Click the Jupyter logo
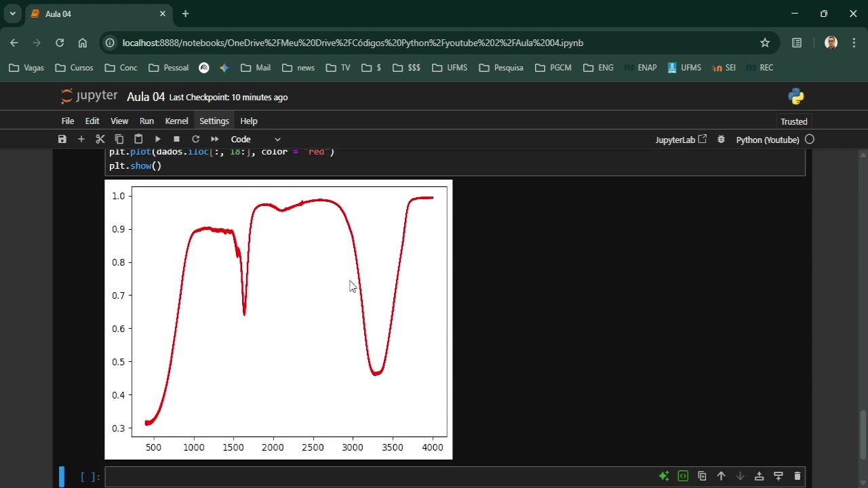Image resolution: width=868 pixels, height=488 pixels. pos(89,96)
